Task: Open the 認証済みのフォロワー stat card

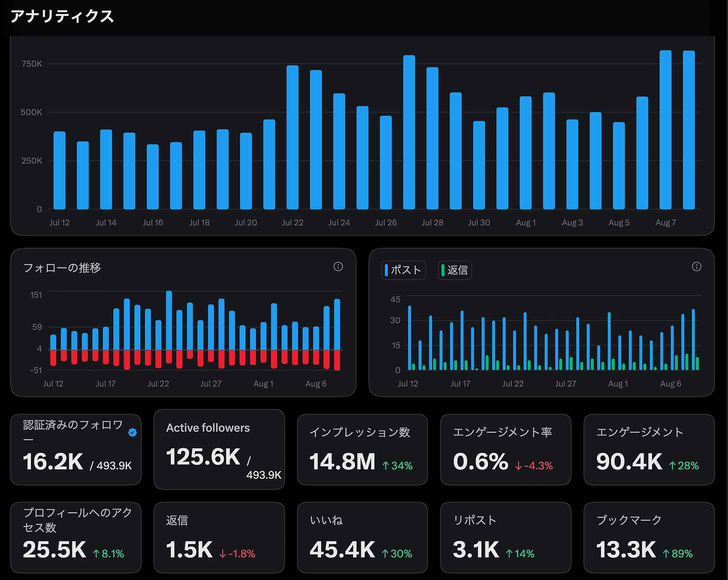Action: pyautogui.click(x=76, y=449)
